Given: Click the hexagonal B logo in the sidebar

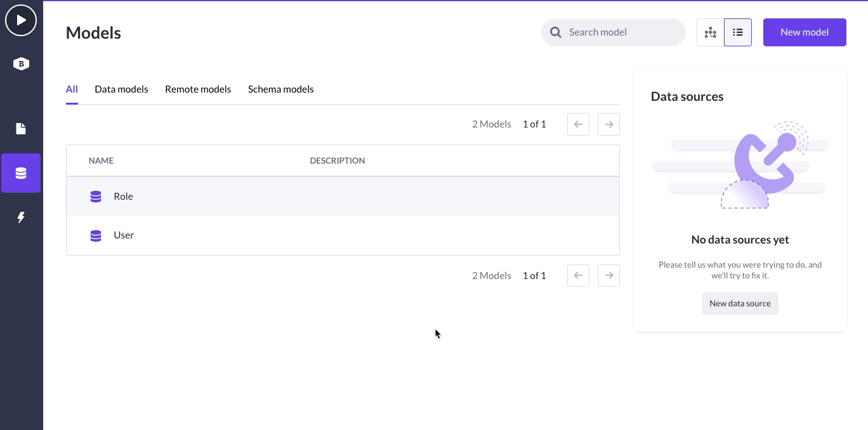Looking at the screenshot, I should [21, 64].
